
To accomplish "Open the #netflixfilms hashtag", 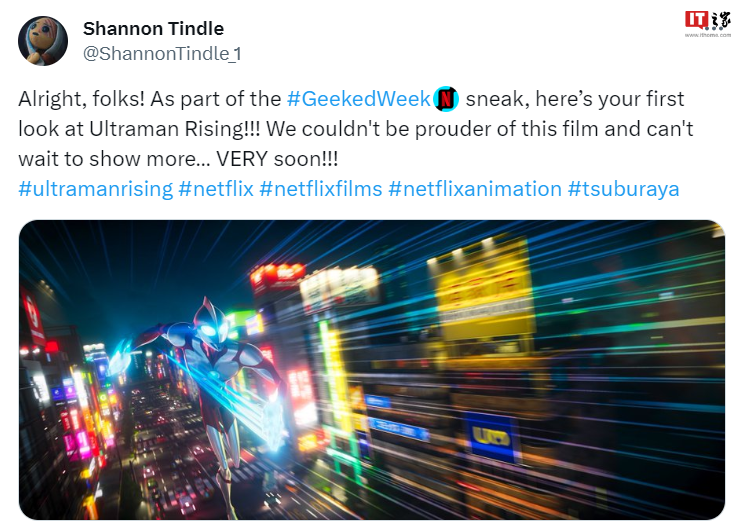I will pos(320,188).
